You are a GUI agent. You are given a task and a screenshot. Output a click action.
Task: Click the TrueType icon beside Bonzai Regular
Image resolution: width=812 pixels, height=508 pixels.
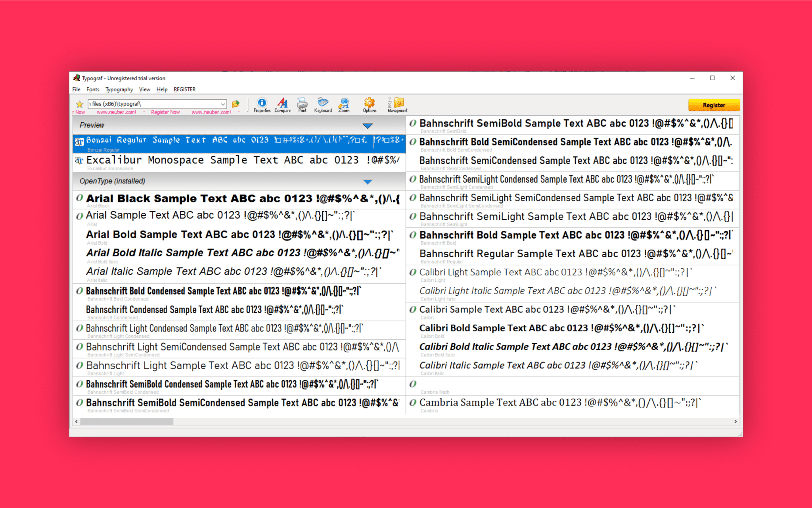pos(79,142)
